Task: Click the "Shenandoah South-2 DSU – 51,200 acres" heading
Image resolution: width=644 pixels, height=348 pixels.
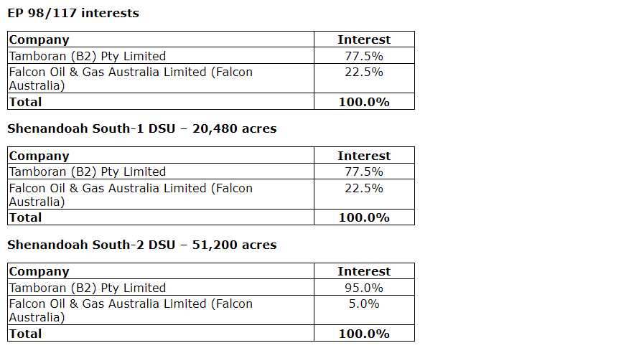Action: click(x=141, y=245)
